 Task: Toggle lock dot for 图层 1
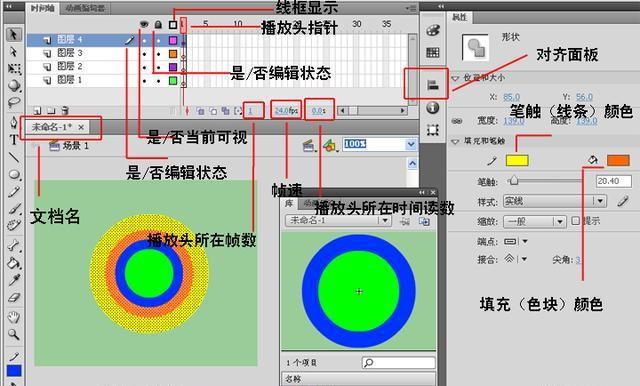tap(158, 81)
